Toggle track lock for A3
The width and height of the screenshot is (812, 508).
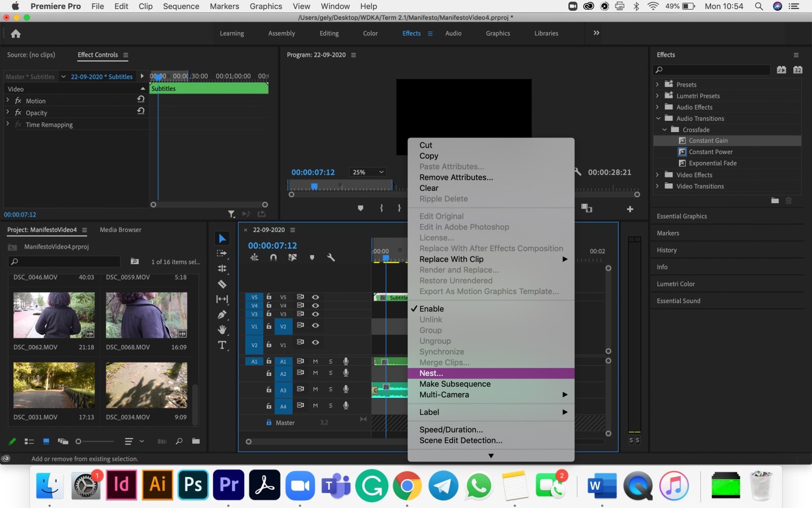tap(269, 390)
